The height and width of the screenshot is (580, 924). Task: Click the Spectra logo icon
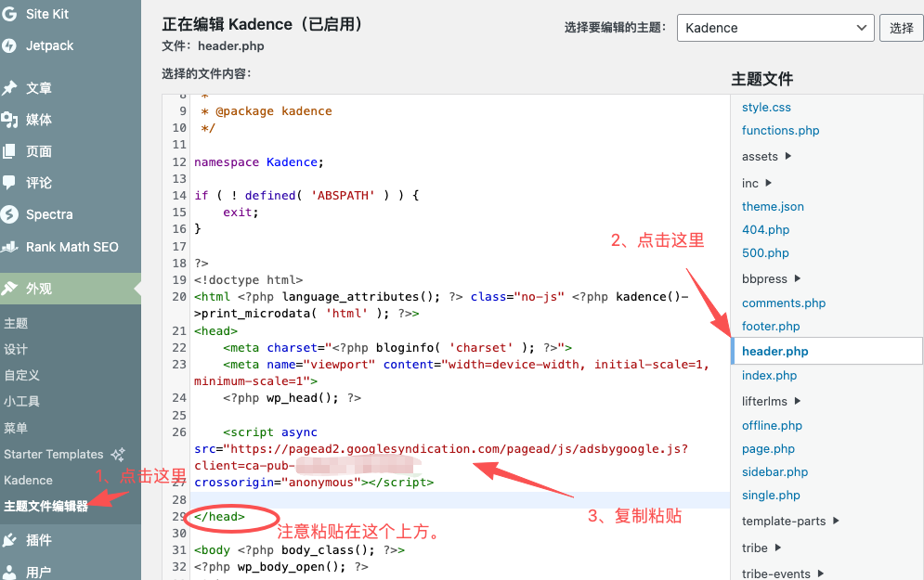(x=10, y=214)
